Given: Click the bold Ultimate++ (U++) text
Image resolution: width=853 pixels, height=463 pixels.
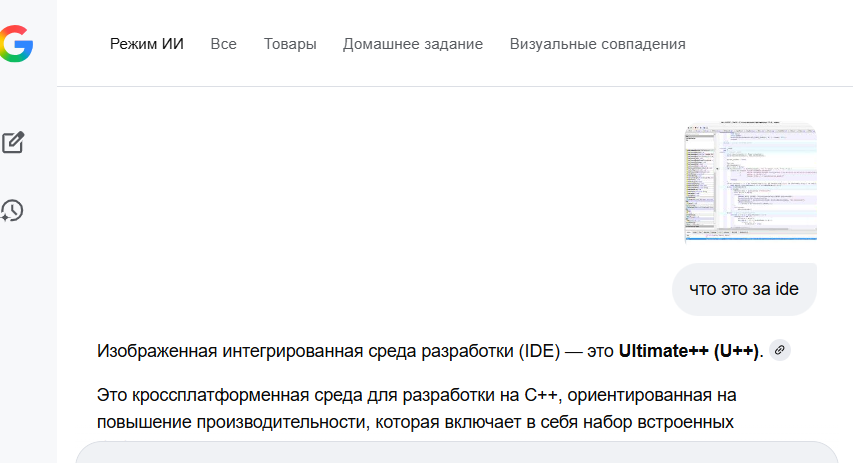Looking at the screenshot, I should [x=689, y=351].
